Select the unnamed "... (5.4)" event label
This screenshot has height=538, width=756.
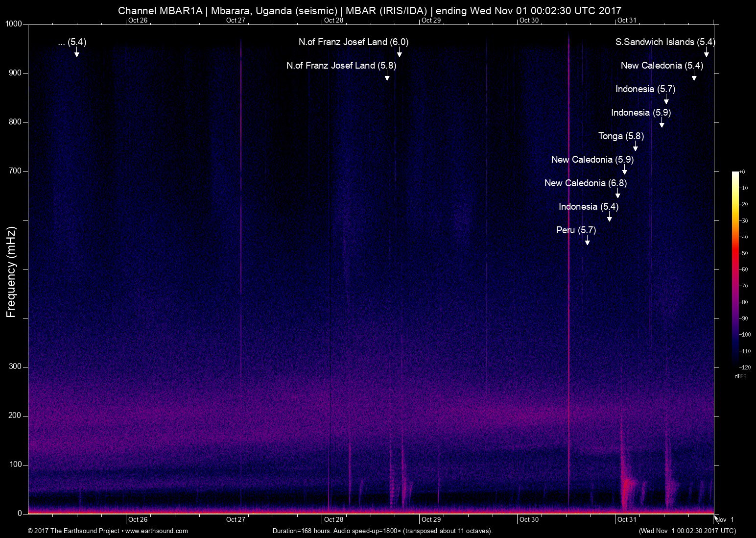(72, 42)
